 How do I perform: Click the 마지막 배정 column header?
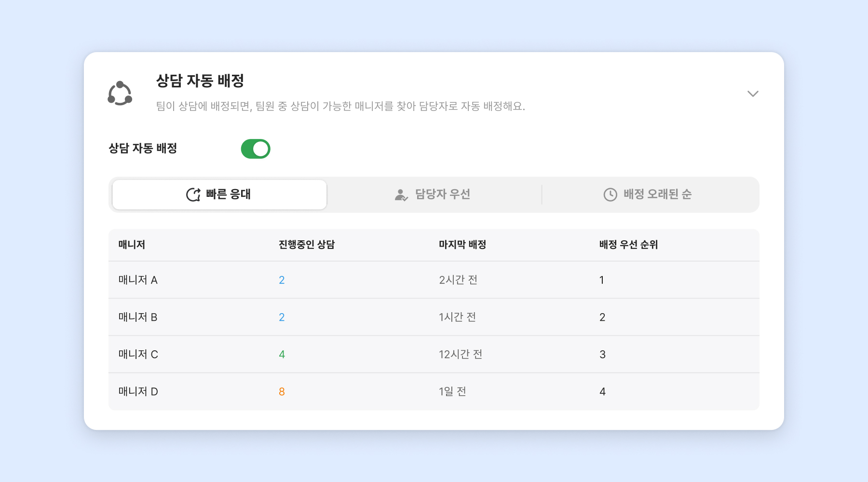coord(462,245)
